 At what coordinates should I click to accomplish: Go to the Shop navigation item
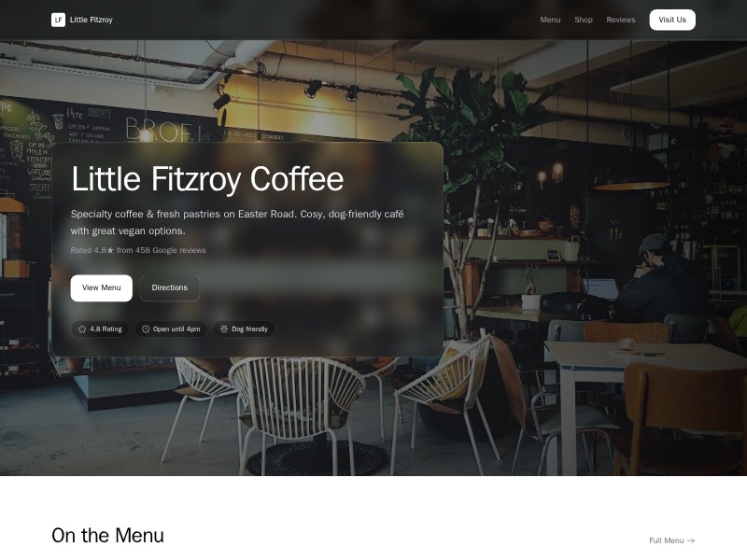(583, 20)
